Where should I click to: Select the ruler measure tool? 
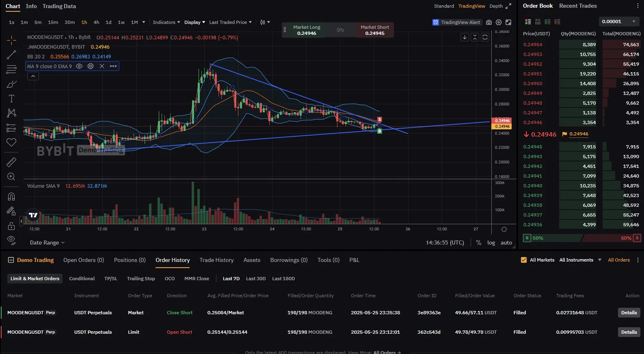(x=11, y=162)
